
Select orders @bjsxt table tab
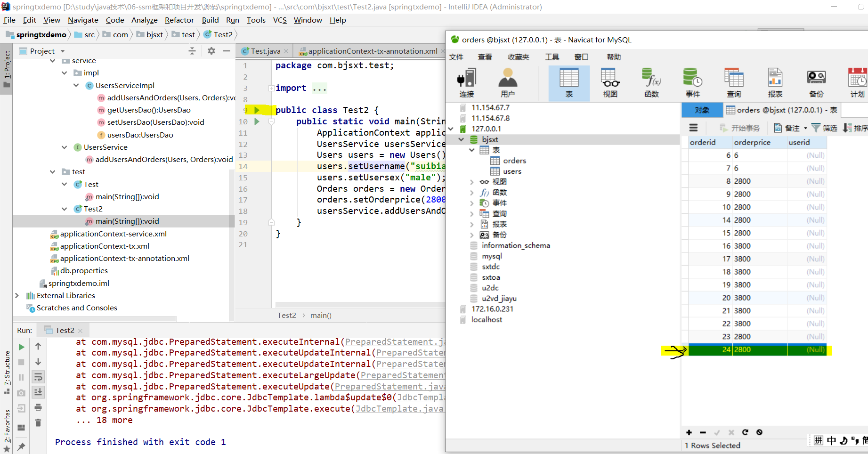point(782,110)
